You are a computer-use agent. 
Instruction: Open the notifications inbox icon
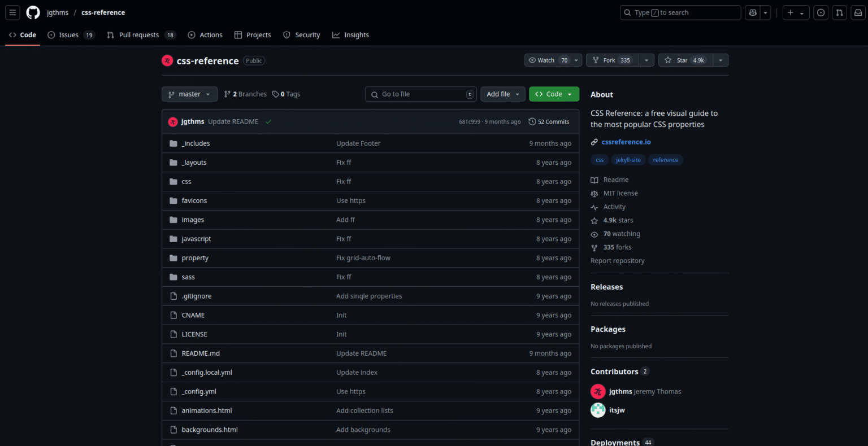857,12
